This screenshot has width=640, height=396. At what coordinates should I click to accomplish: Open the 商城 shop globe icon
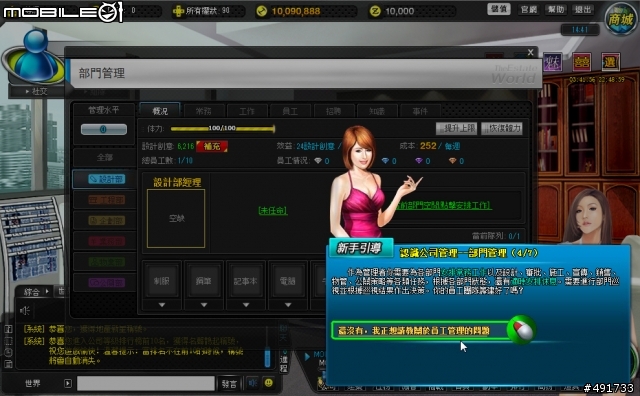[620, 19]
